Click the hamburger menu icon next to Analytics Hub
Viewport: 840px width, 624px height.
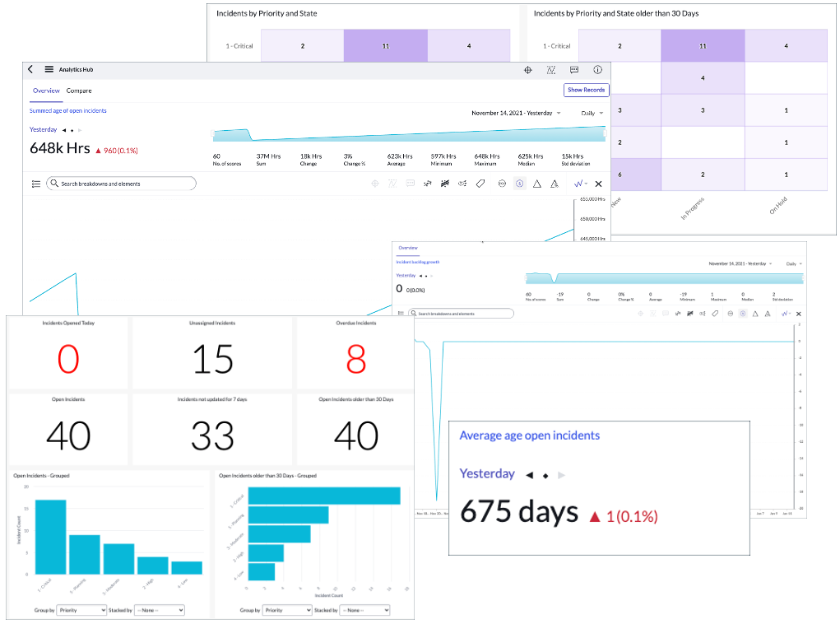(48, 70)
